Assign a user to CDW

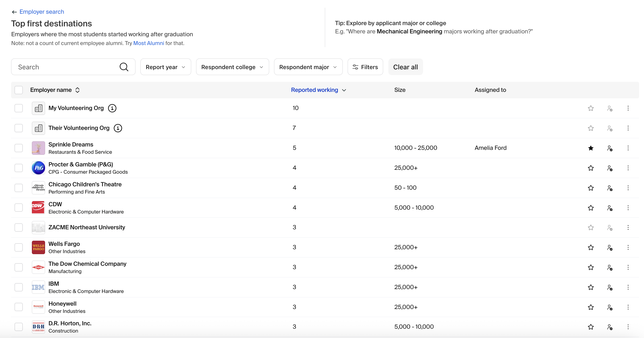(610, 208)
